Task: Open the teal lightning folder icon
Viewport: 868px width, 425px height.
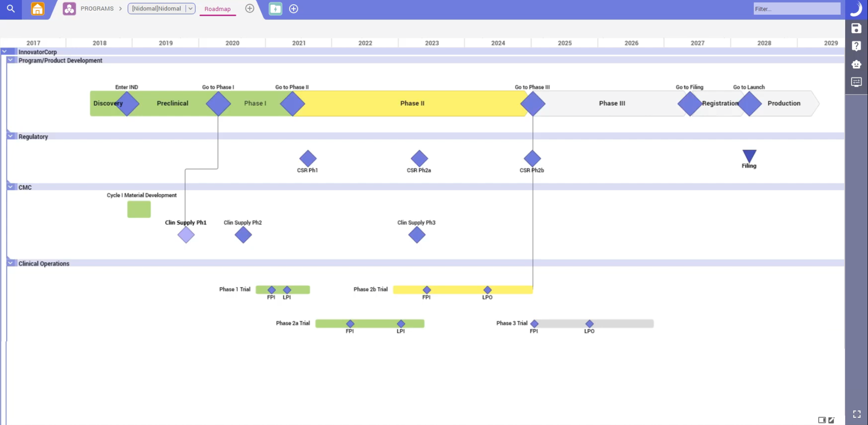Action: [x=275, y=8]
